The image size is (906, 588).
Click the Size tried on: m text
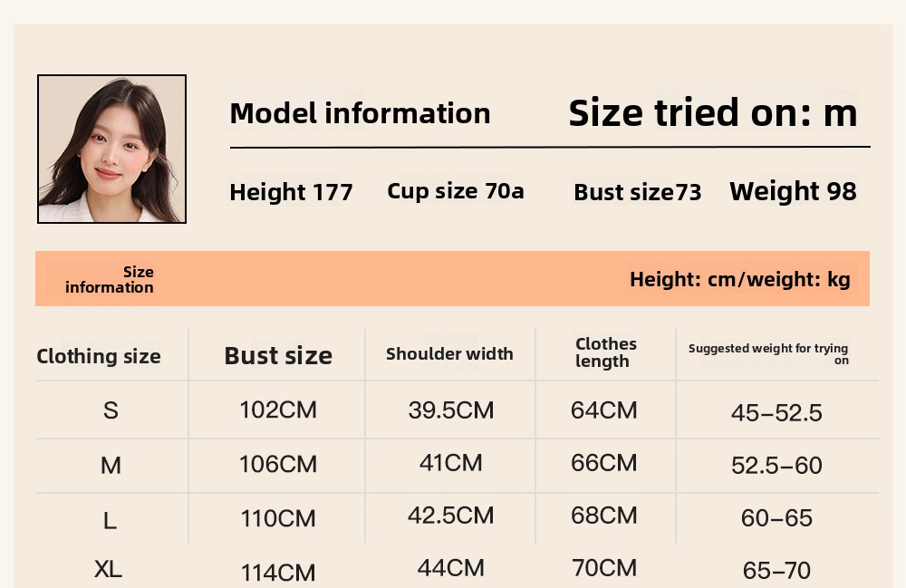tap(712, 113)
